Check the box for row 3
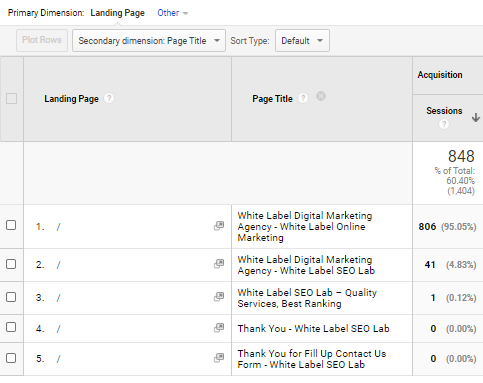This screenshot has height=383, width=483. pos(11,297)
